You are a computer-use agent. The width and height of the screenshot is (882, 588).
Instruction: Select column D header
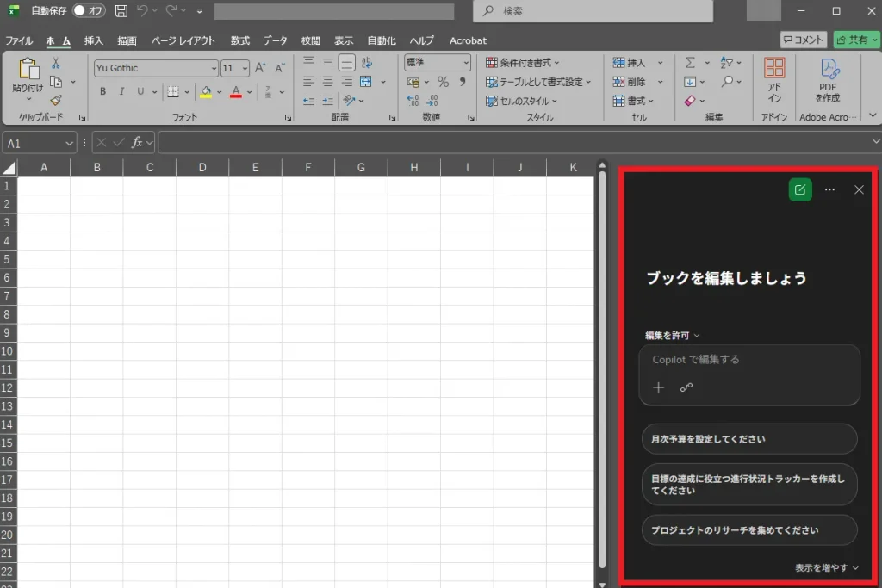pos(202,168)
